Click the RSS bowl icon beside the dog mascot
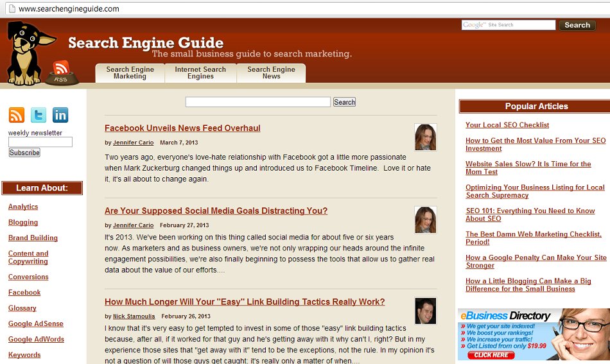This screenshot has height=364, width=610. tap(61, 73)
